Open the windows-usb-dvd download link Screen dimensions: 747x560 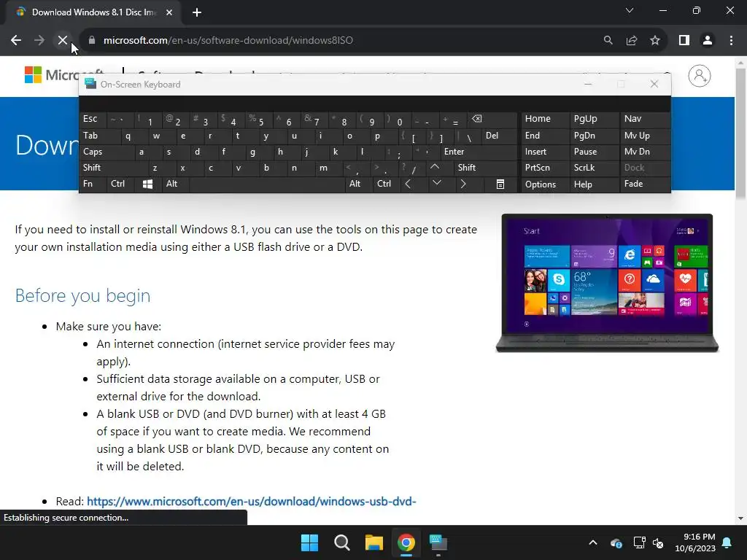tap(251, 502)
